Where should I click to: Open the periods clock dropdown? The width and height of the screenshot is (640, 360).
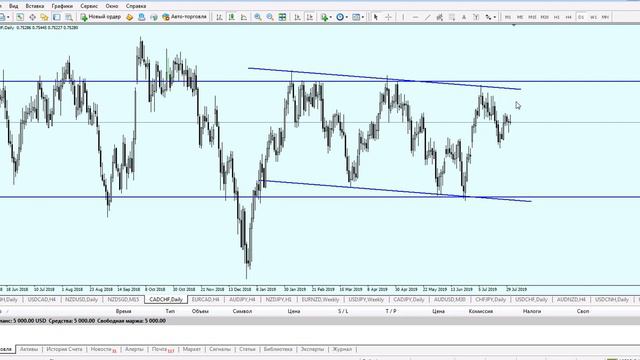[342, 17]
